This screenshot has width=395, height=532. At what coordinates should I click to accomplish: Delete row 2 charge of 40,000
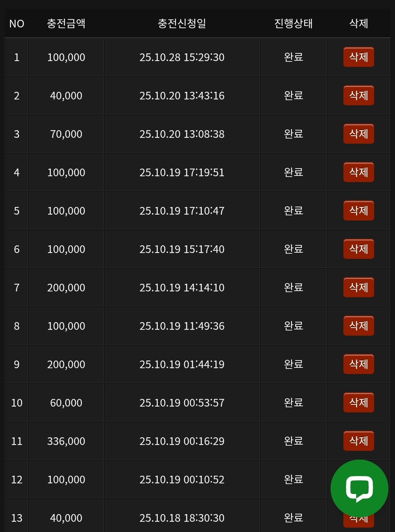click(x=358, y=95)
